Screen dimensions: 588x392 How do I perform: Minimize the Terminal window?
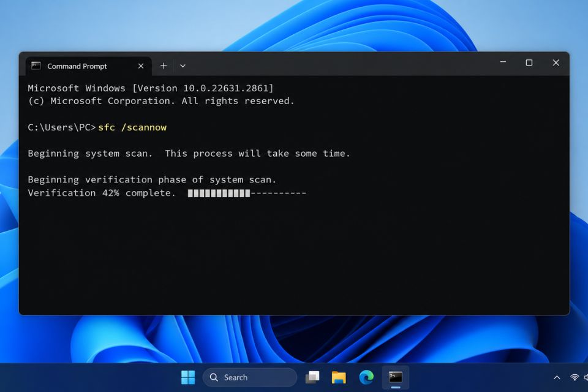click(x=503, y=62)
